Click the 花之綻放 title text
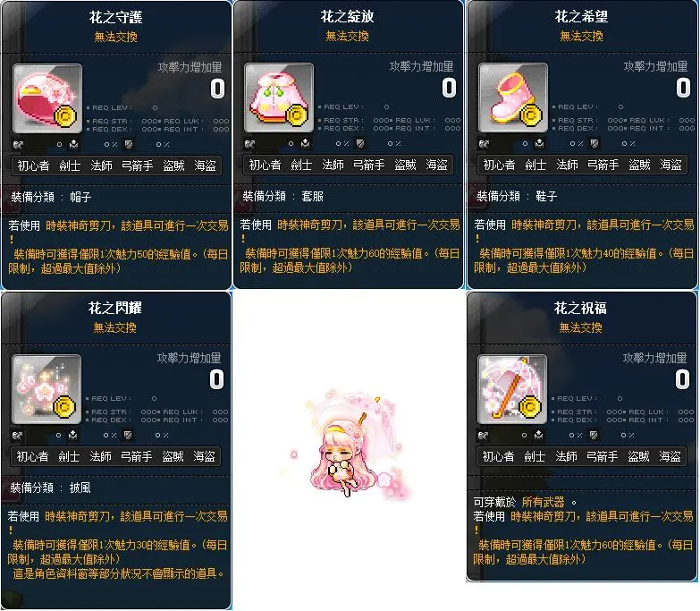Viewport: 700px width, 611px height. [x=348, y=16]
